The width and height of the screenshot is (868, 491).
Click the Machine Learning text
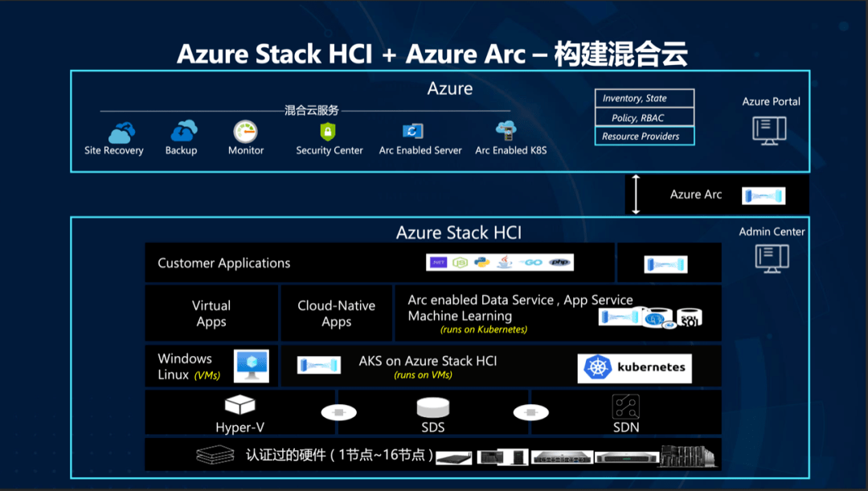460,316
